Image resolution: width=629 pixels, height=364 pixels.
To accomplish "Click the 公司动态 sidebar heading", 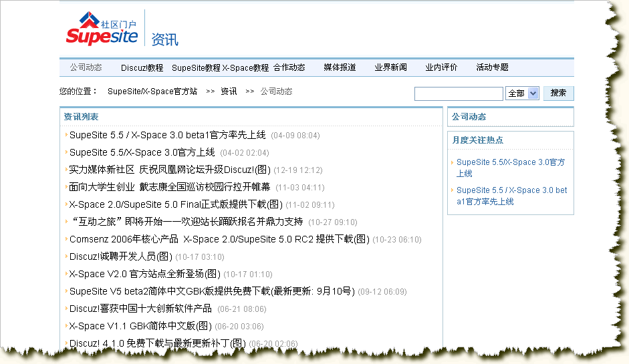I will coord(469,117).
